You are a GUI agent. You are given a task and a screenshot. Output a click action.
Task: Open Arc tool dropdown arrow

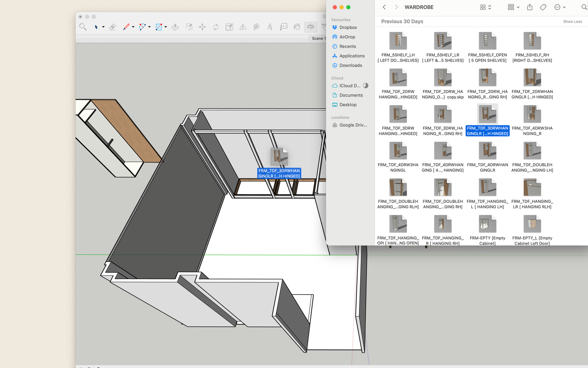(149, 27)
